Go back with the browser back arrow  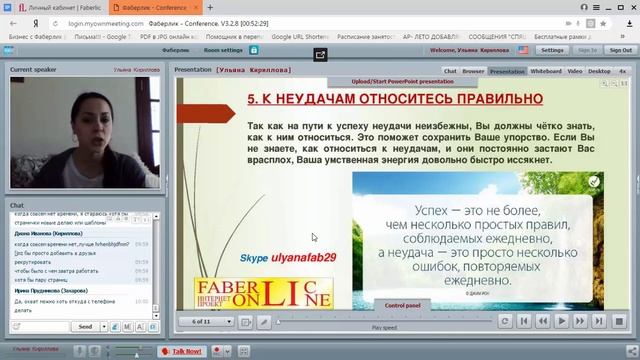pos(13,24)
